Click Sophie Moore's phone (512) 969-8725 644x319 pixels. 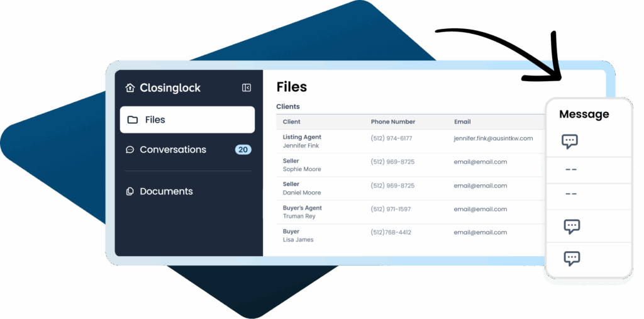coord(392,162)
